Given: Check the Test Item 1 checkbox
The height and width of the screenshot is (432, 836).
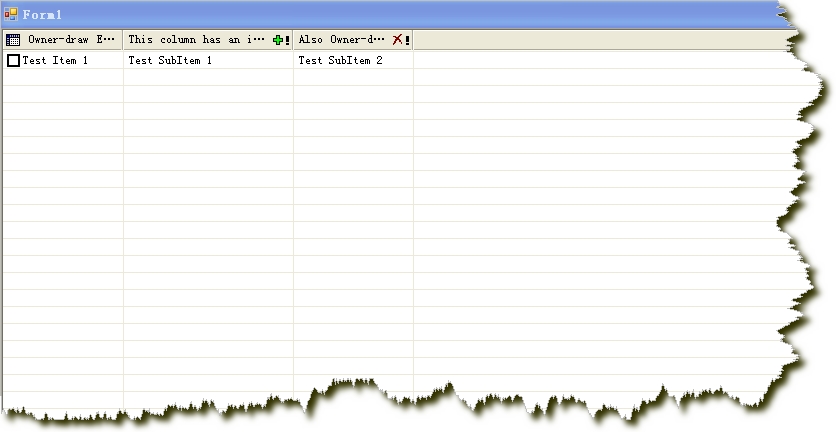Looking at the screenshot, I should (x=13, y=60).
